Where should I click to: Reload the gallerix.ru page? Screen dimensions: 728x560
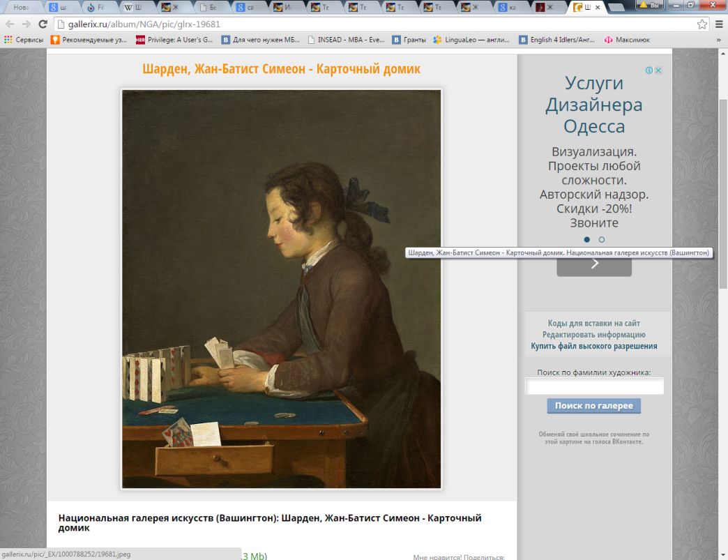click(43, 24)
